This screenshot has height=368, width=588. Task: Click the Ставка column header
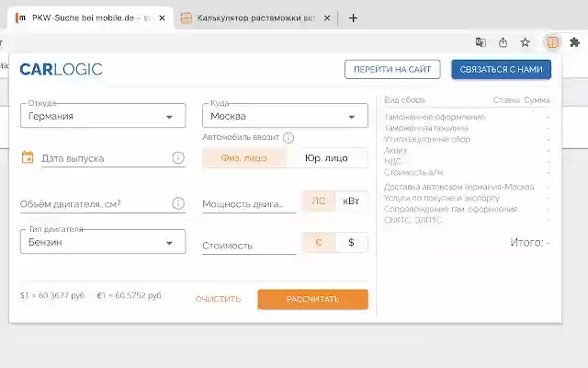click(506, 100)
